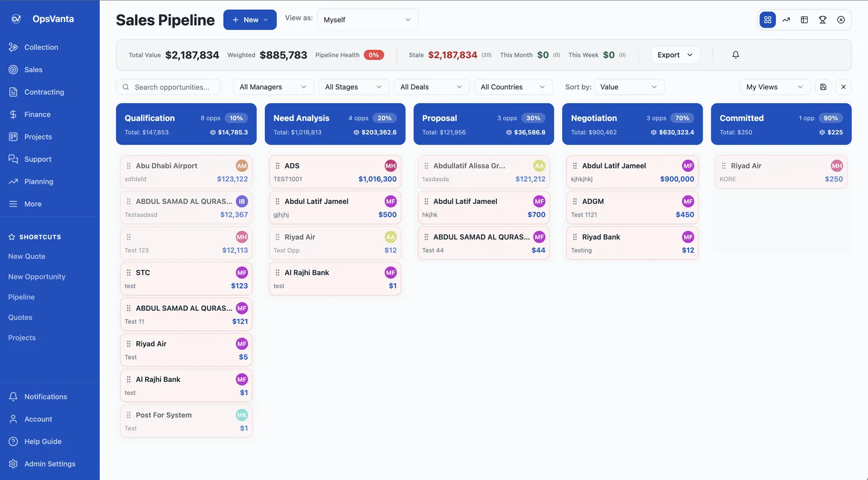Expand the All Stages filter

pos(354,87)
